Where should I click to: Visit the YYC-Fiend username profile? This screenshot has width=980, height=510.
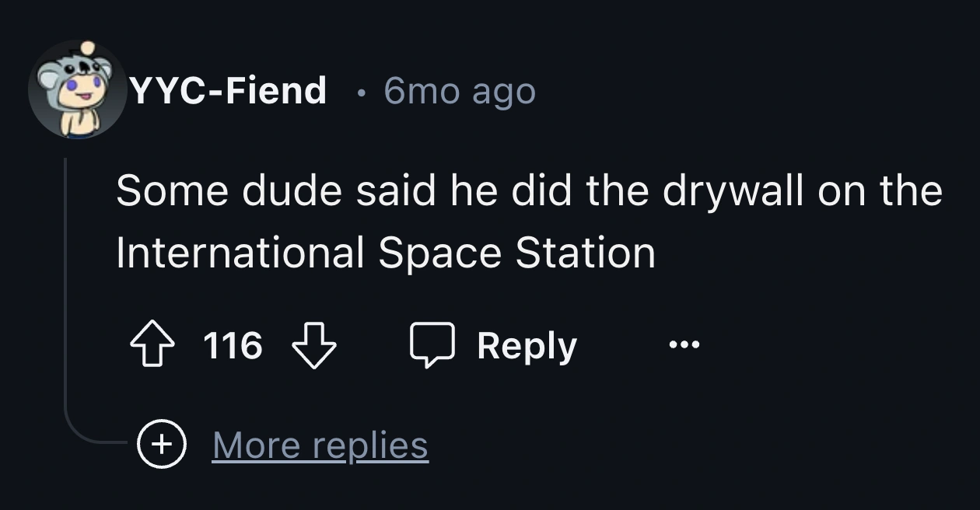tap(228, 91)
